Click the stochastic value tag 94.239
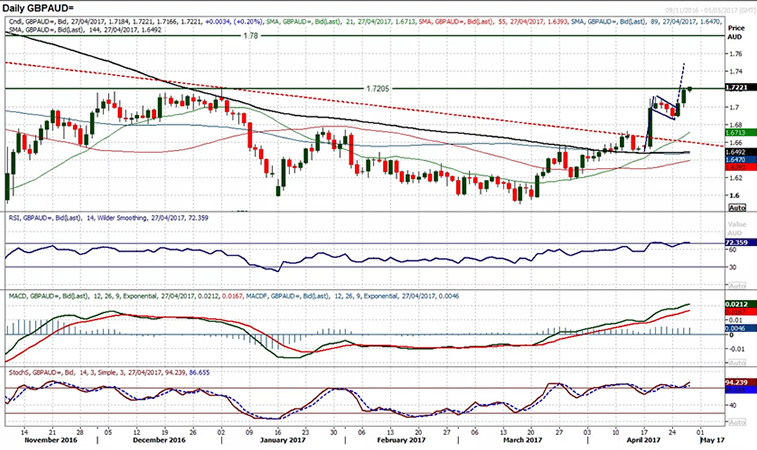The image size is (757, 450). click(739, 382)
